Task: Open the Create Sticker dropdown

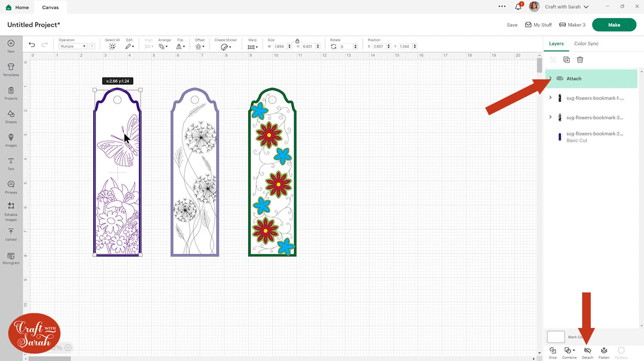Action: [x=226, y=47]
